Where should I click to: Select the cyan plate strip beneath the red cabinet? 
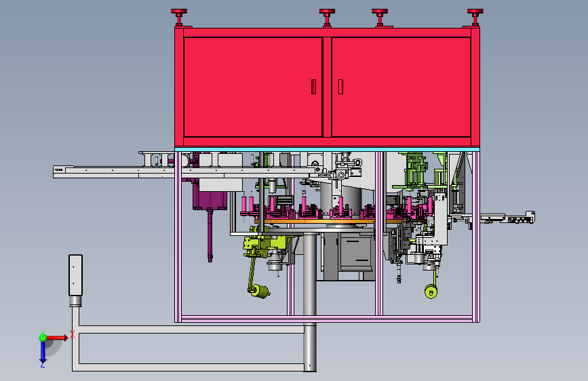pos(327,149)
